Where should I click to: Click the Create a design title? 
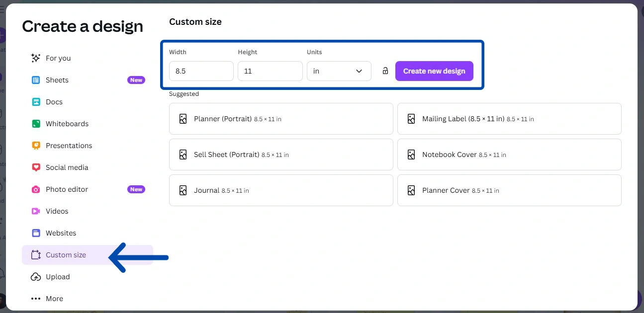pyautogui.click(x=83, y=26)
